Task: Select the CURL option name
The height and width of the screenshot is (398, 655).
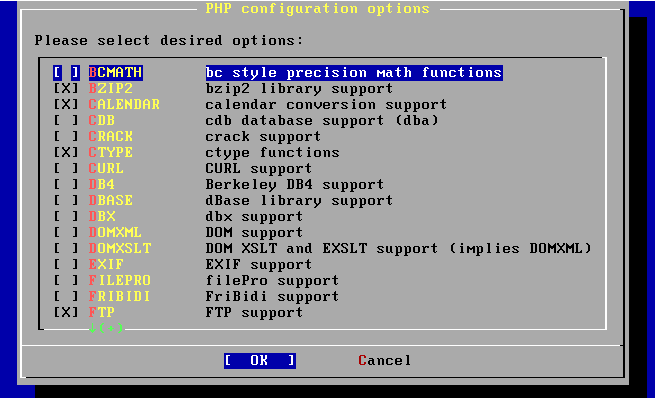Action: pos(106,168)
